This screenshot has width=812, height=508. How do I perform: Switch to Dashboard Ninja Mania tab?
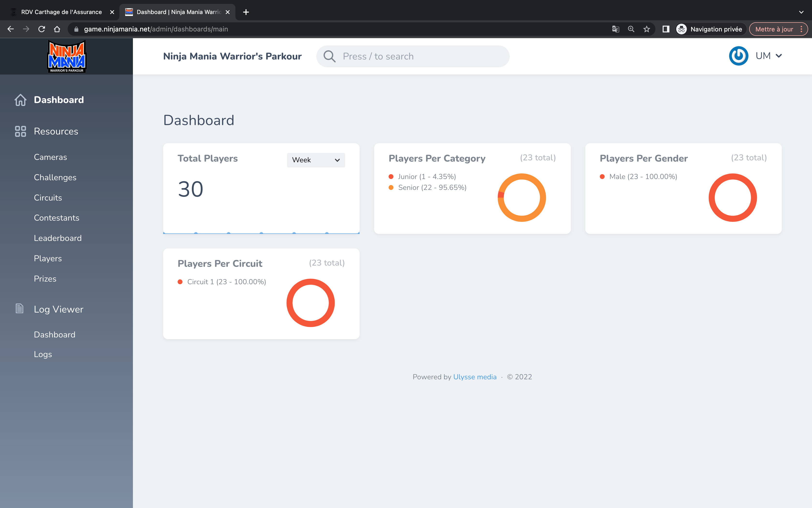177,12
